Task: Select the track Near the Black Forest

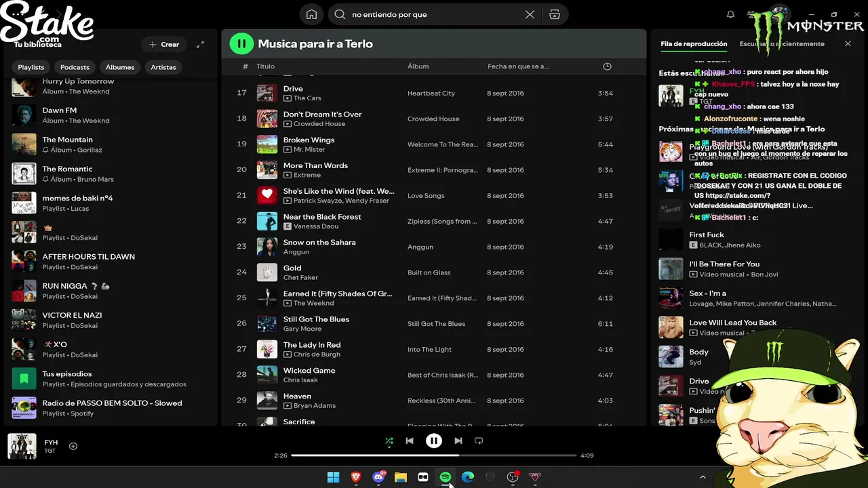Action: (x=433, y=221)
